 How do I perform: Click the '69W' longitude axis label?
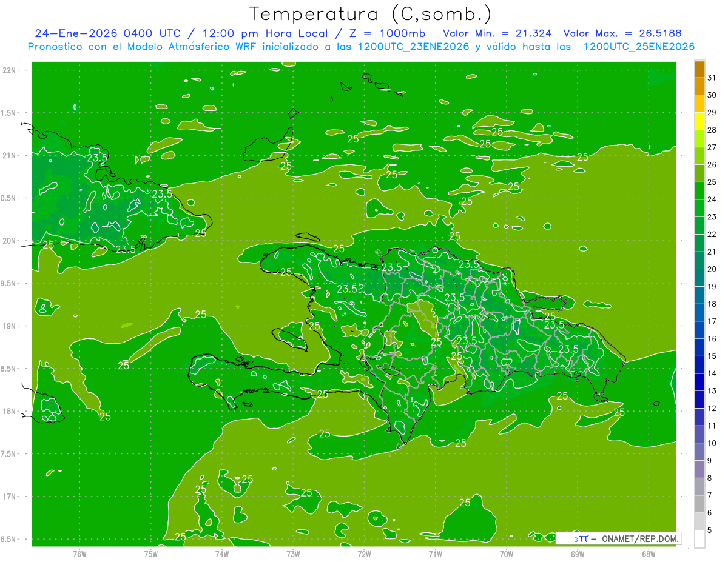tap(578, 553)
